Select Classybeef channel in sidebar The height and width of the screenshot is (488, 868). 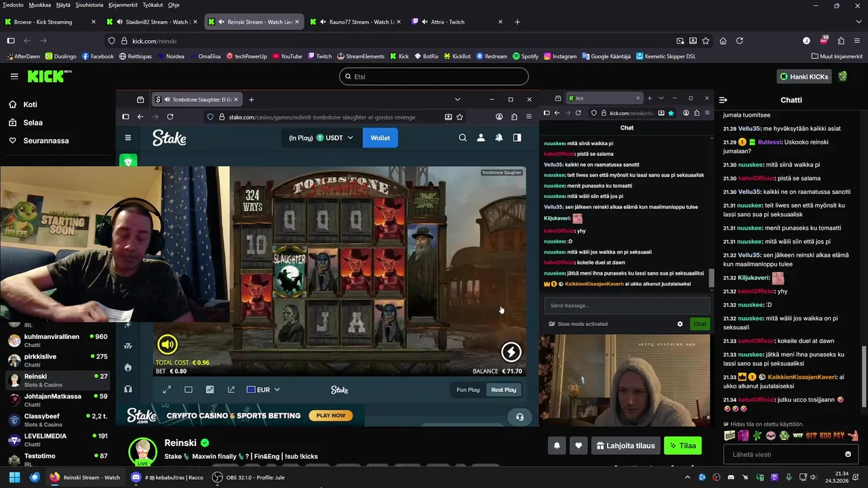[x=58, y=420]
